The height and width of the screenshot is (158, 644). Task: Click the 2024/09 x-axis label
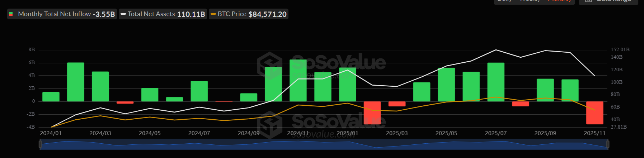coord(249,133)
